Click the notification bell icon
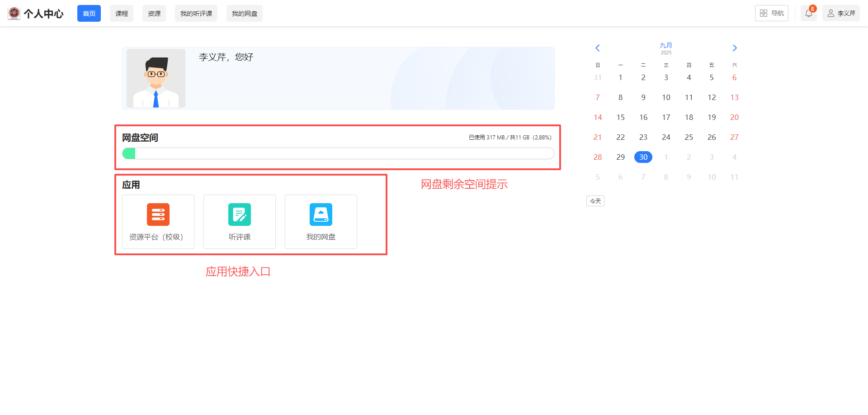 tap(808, 14)
